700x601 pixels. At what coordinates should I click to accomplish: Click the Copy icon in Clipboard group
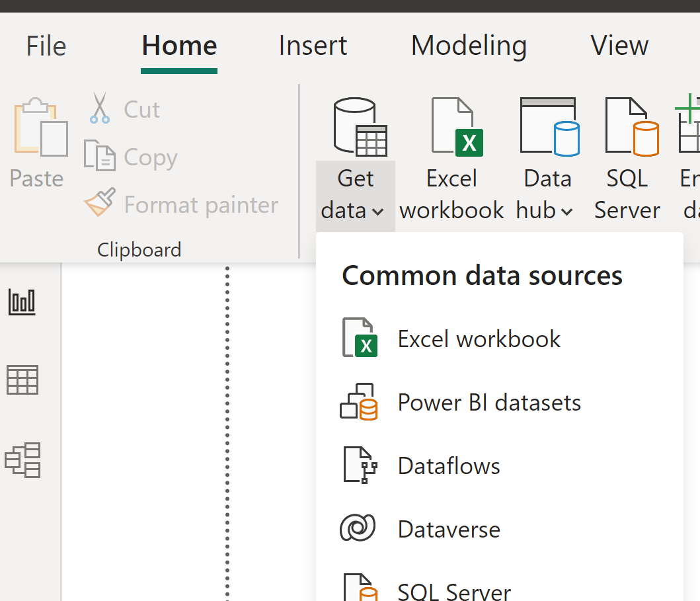tap(100, 157)
